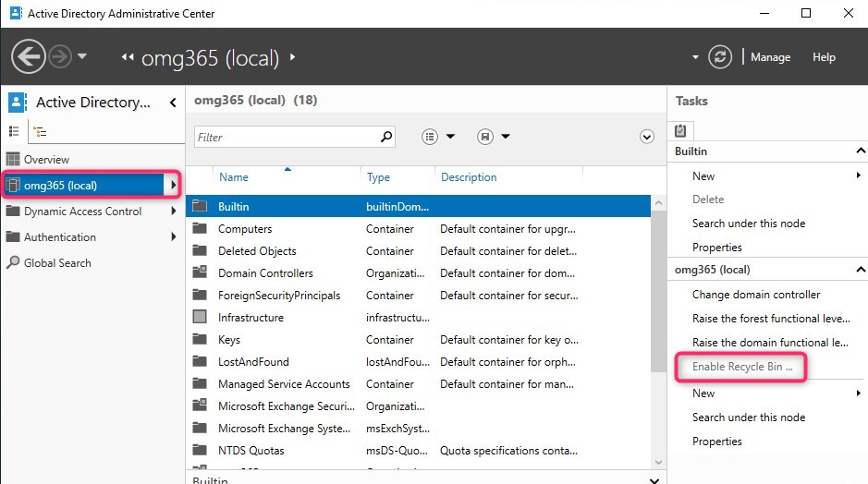Open the Tasks clipboard icon tab

pos(681,131)
